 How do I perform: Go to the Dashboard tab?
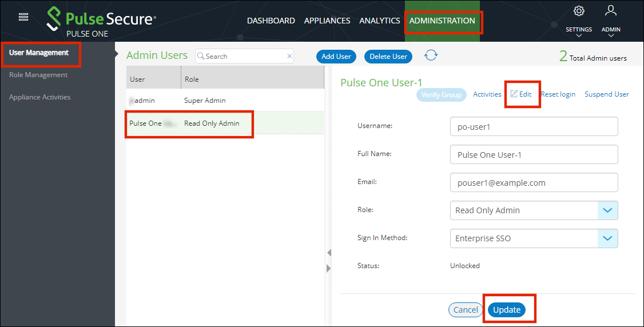[x=271, y=21]
